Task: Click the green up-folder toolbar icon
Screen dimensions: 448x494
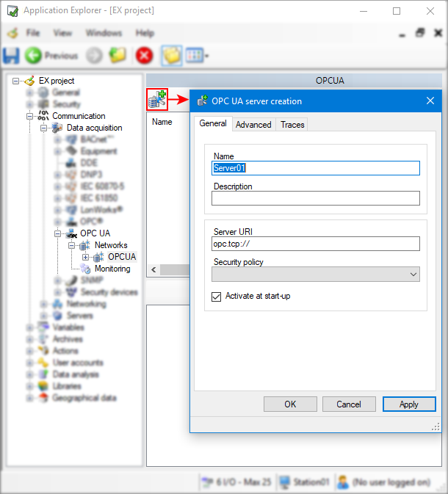Action: [x=118, y=55]
